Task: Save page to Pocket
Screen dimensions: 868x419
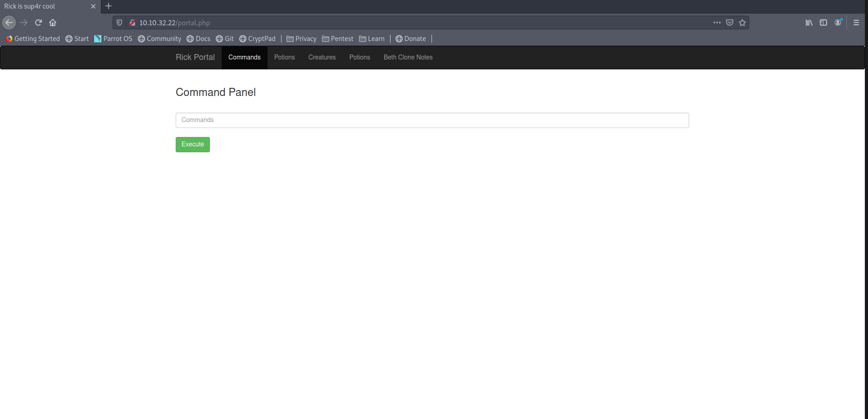Action: click(730, 23)
